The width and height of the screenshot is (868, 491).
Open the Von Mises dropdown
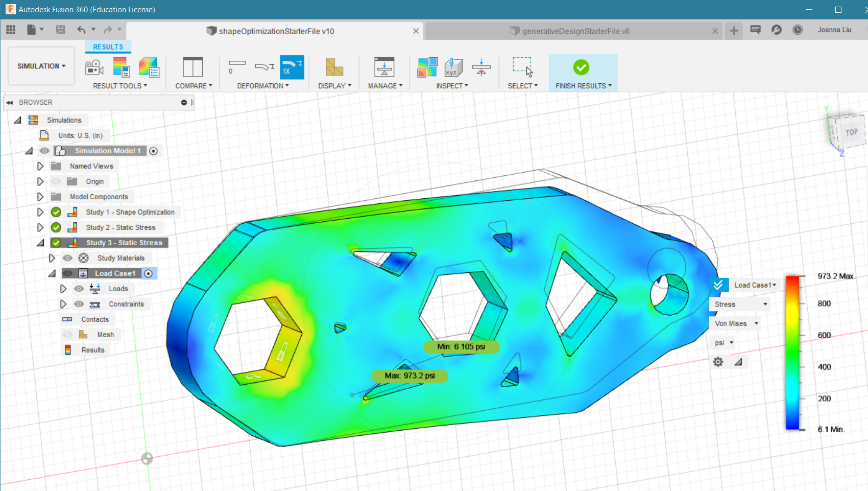click(x=735, y=323)
